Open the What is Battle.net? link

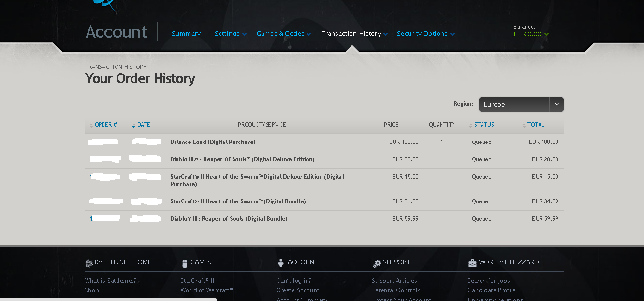[x=111, y=281]
